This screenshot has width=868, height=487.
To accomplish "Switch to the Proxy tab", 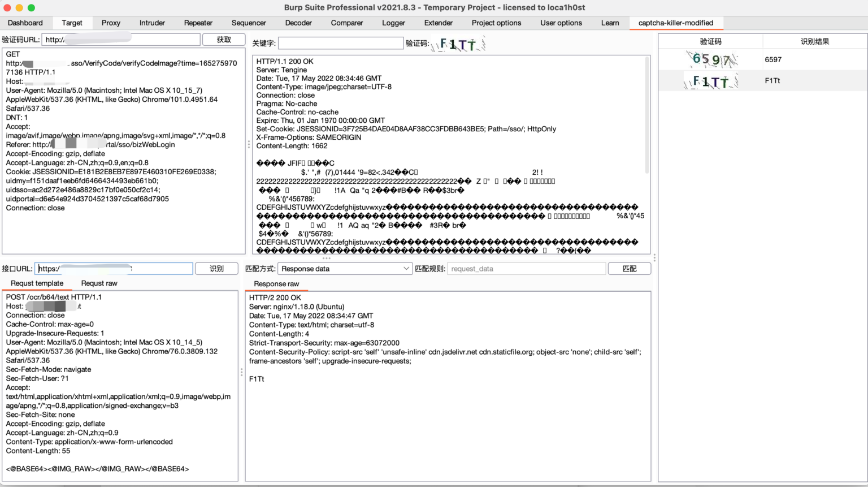I will point(111,23).
